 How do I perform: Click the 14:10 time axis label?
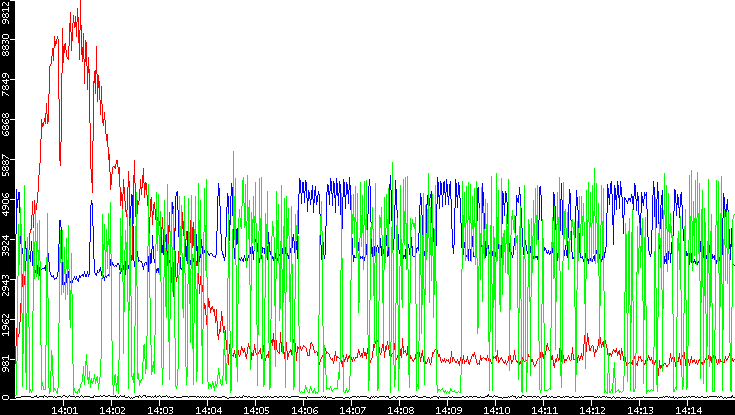point(495,409)
